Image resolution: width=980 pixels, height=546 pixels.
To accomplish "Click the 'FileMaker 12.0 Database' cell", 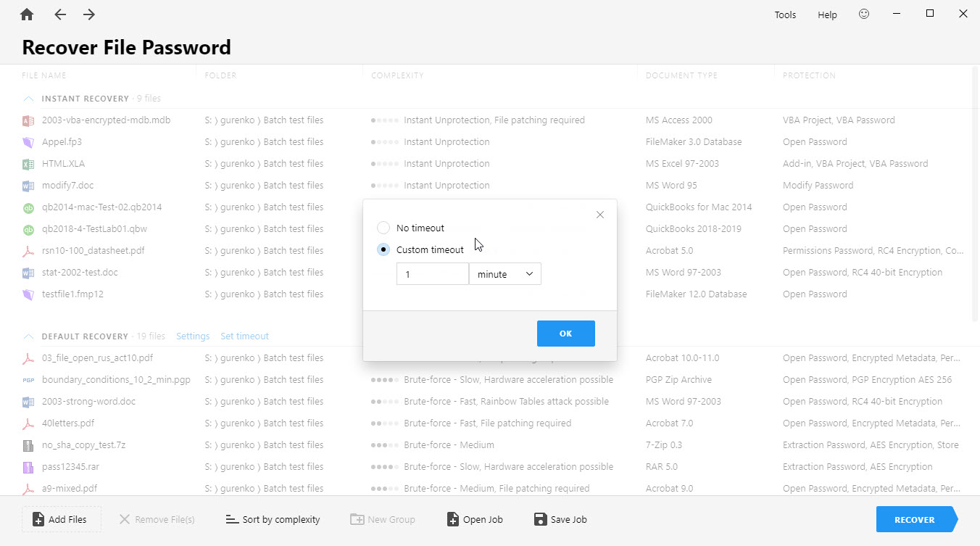I will [x=696, y=294].
